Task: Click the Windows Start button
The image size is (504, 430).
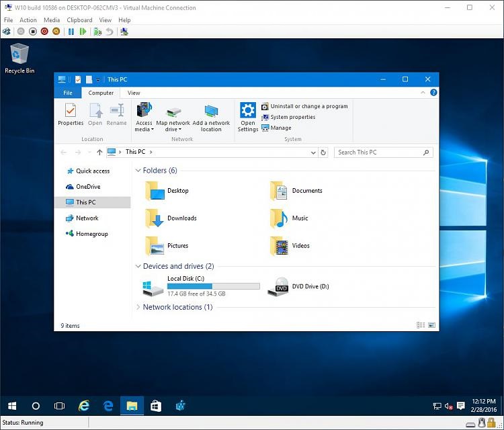Action: click(12, 406)
